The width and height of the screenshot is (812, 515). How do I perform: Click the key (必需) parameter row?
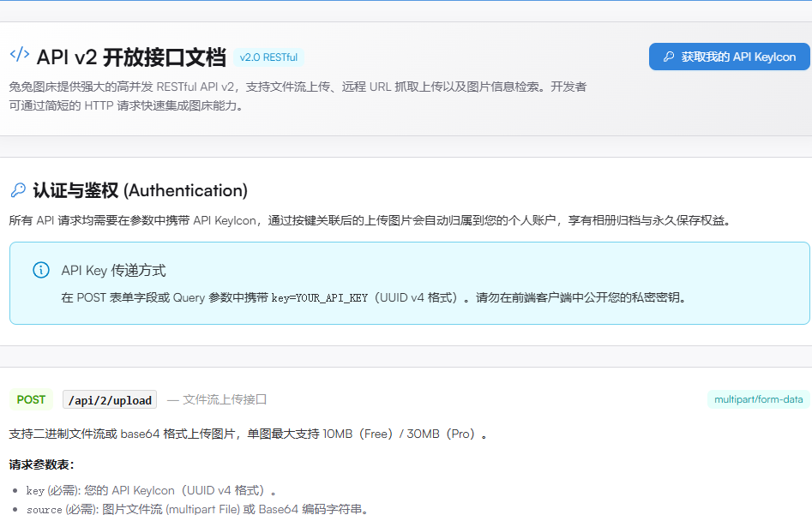[151, 490]
